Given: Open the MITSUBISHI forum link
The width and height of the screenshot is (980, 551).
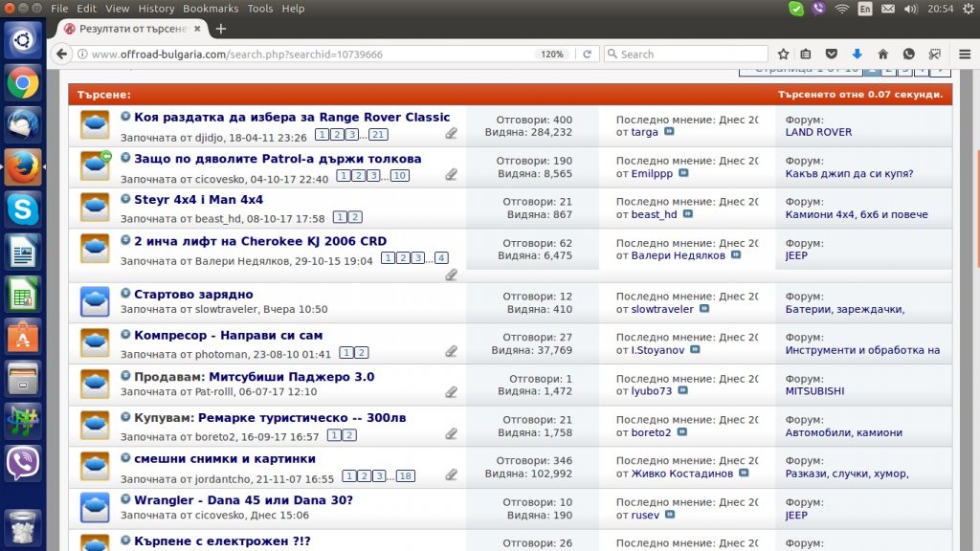Looking at the screenshot, I should click(x=815, y=391).
